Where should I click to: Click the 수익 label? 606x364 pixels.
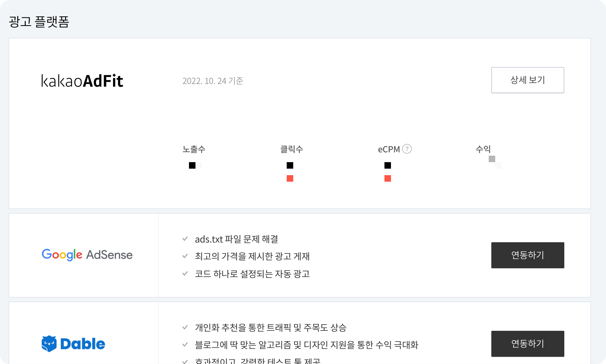point(483,149)
